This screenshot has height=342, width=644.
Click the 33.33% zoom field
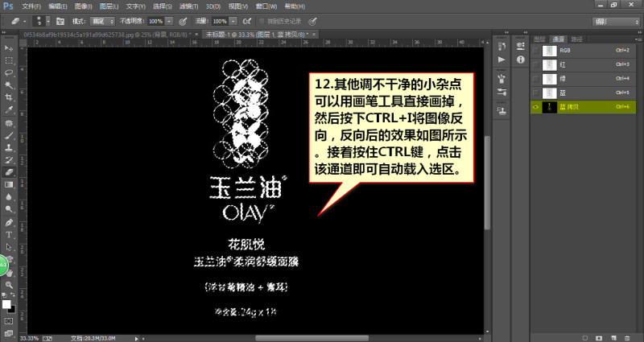(29, 339)
